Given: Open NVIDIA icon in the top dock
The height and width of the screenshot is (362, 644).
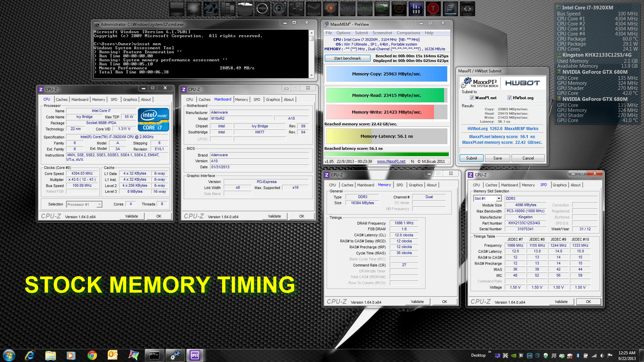Looking at the screenshot, I should 382,8.
